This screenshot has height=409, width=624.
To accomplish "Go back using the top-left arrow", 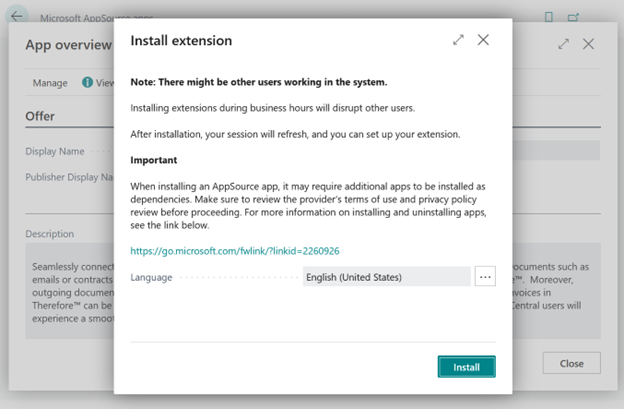I will click(16, 16).
